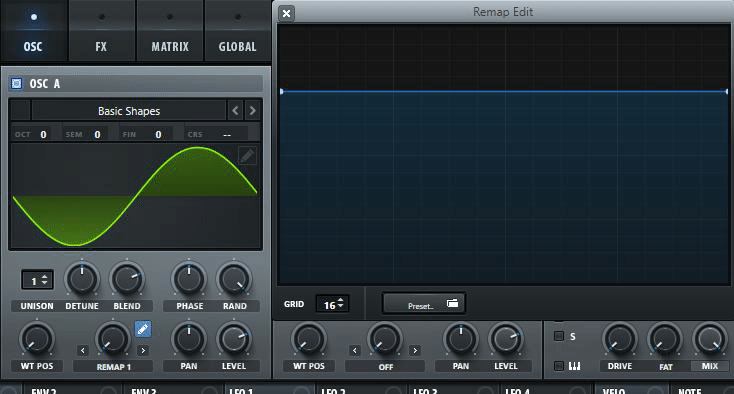Click the OSC A WT POS knob
The height and width of the screenshot is (394, 734).
pos(37,339)
